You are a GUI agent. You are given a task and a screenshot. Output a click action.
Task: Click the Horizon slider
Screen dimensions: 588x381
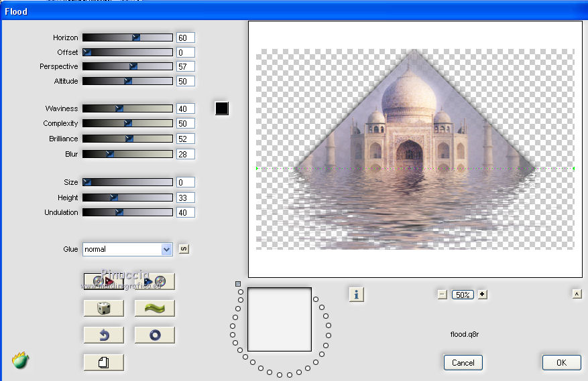click(x=127, y=37)
